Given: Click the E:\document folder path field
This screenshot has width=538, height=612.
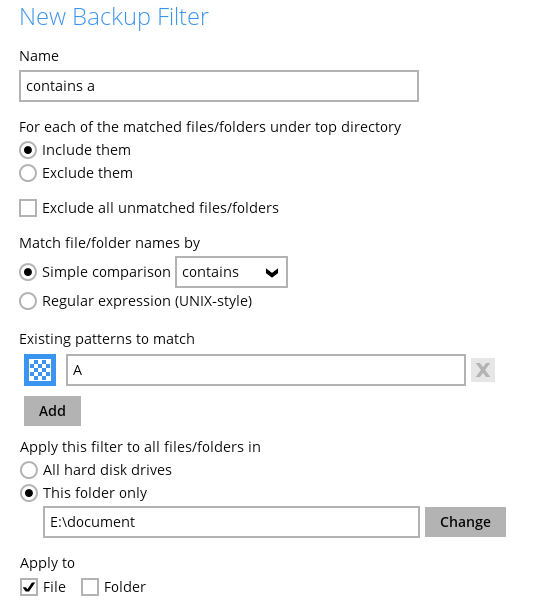Looking at the screenshot, I should coord(232,522).
